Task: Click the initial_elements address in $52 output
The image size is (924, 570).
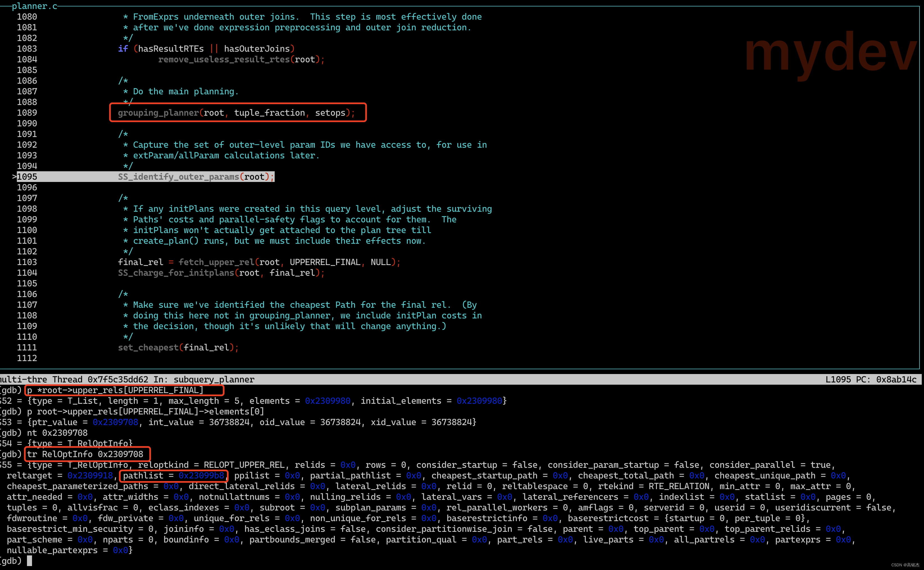Action: point(479,401)
